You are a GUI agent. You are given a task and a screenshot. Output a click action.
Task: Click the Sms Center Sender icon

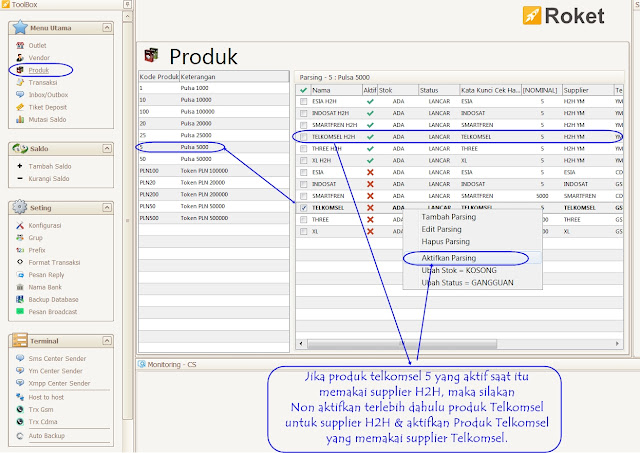tap(20, 358)
